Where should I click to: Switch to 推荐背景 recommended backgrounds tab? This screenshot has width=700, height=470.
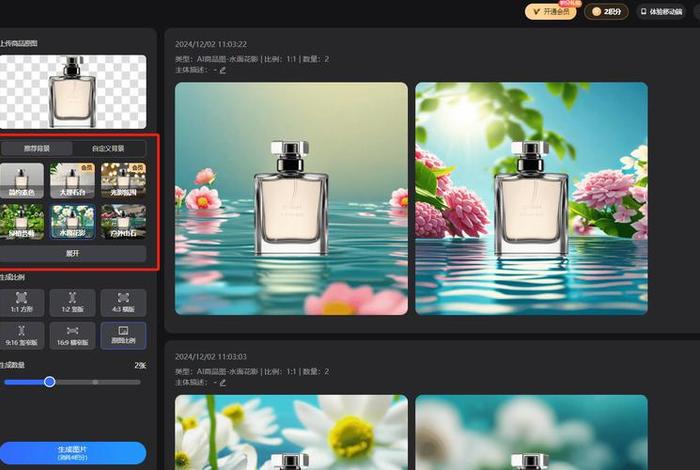40,148
